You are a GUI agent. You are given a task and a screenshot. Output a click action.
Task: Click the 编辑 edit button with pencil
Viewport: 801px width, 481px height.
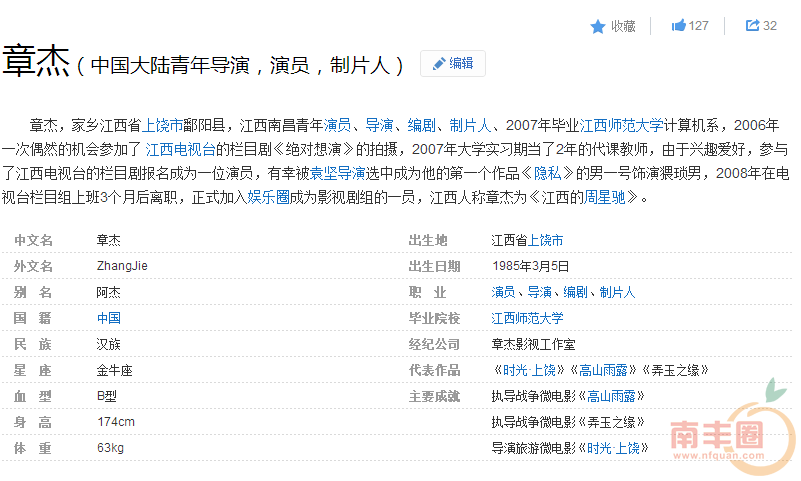pos(453,64)
